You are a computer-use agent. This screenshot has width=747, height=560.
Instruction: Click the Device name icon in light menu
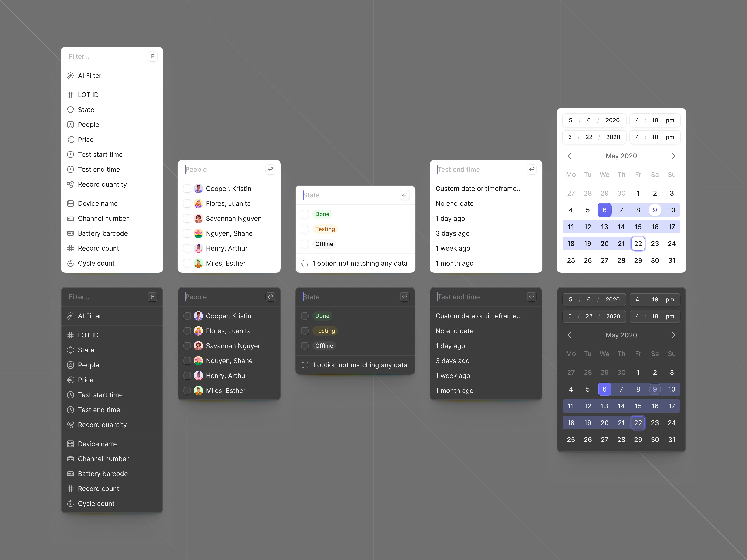click(x=70, y=203)
